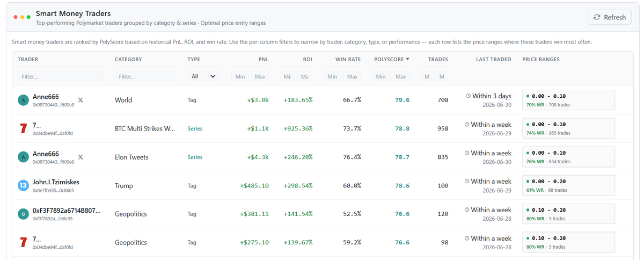
Task: Click the +$485.10 PnL value
Action: click(254, 185)
